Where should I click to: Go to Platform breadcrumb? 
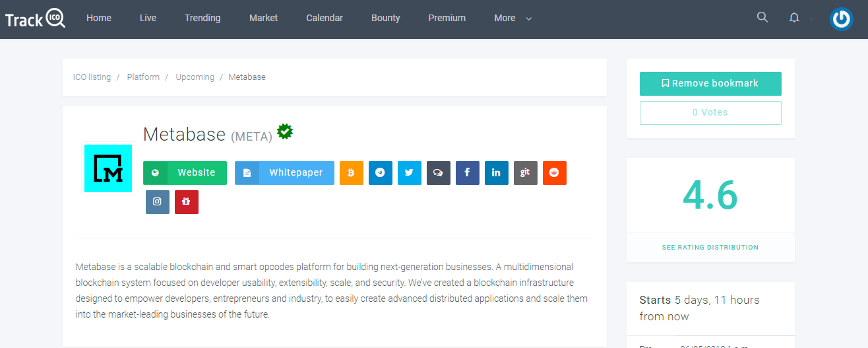click(143, 77)
